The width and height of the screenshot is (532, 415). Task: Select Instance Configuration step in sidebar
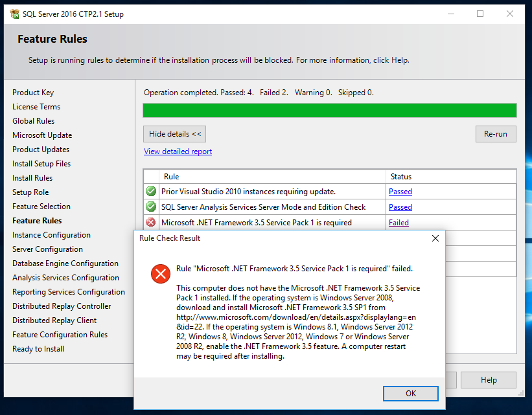click(51, 235)
